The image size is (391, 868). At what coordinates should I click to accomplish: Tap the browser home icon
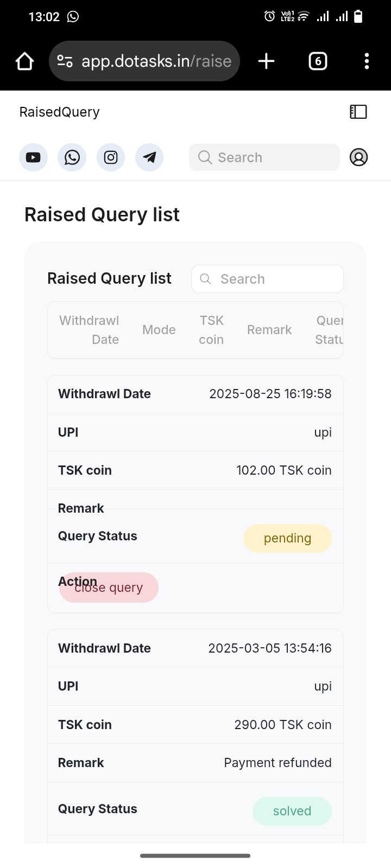[x=24, y=61]
